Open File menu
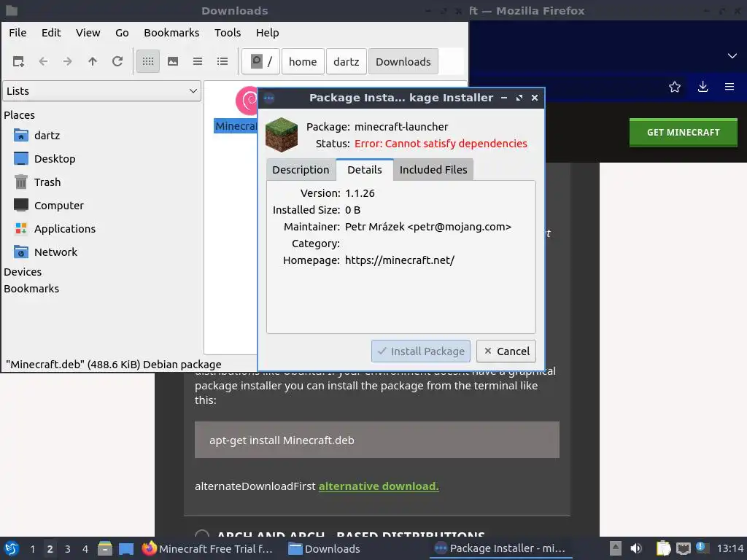 pyautogui.click(x=18, y=32)
